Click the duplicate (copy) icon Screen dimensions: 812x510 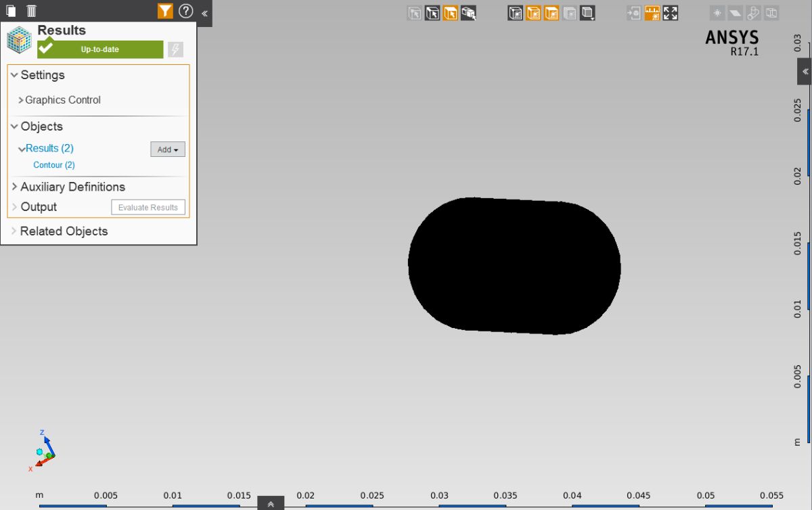(x=10, y=11)
